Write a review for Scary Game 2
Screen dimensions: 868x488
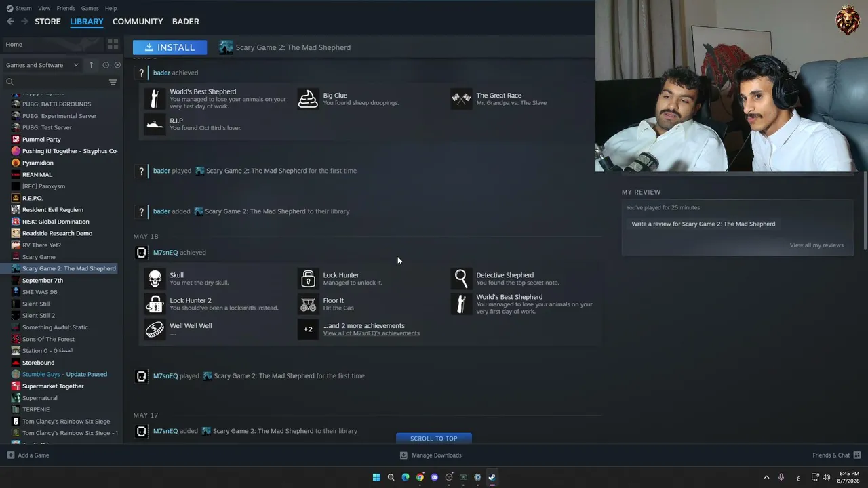coord(703,224)
